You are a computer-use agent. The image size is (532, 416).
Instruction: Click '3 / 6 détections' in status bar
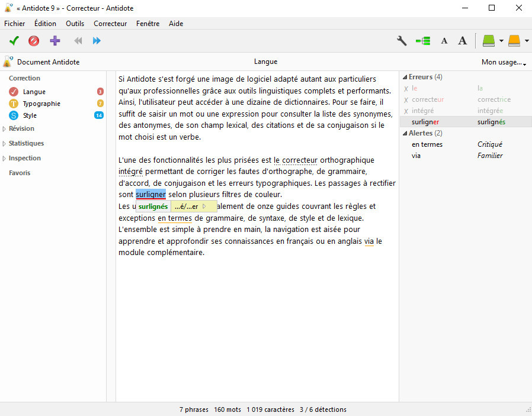pos(323,409)
